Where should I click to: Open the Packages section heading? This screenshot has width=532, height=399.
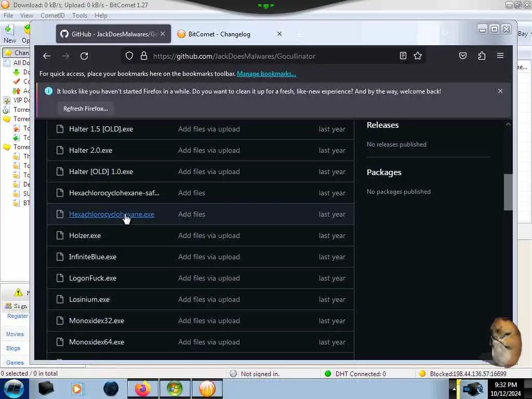pos(384,172)
